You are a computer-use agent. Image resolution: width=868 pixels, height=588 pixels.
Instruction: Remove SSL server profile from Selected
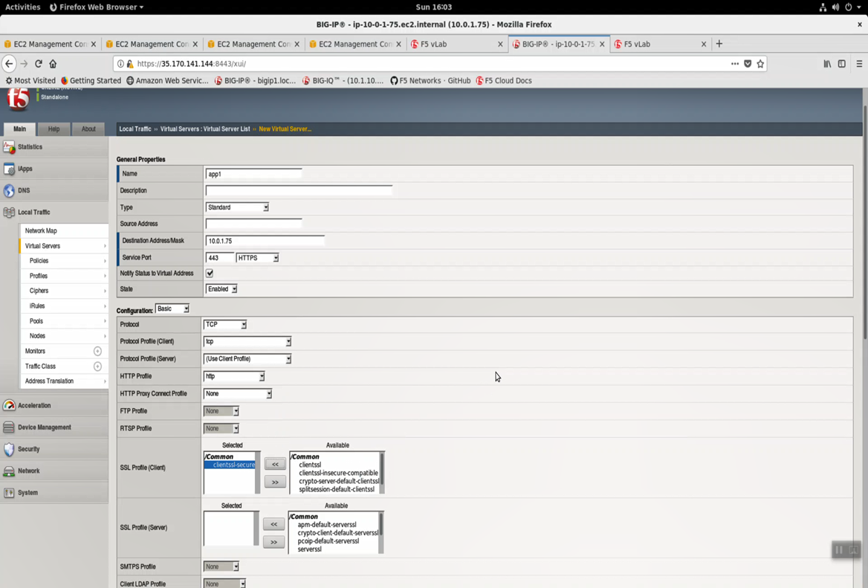[x=274, y=542]
